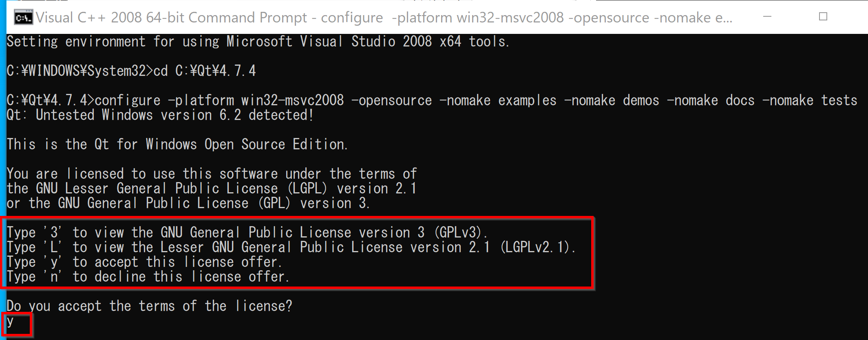
Task: Click the 'cd C:¥Qt¥4.7.4' command line
Action: [x=131, y=71]
